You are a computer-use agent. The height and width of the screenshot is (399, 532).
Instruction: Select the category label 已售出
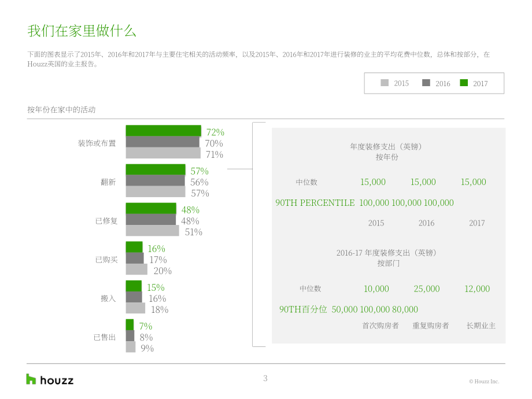(105, 337)
